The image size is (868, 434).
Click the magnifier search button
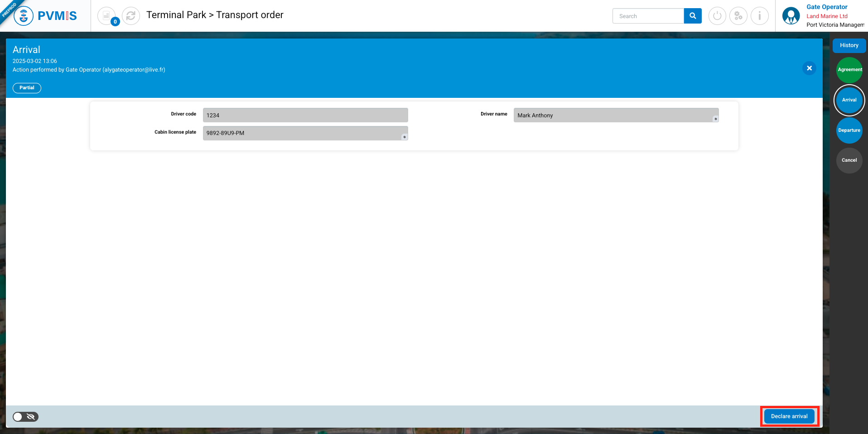(x=692, y=16)
